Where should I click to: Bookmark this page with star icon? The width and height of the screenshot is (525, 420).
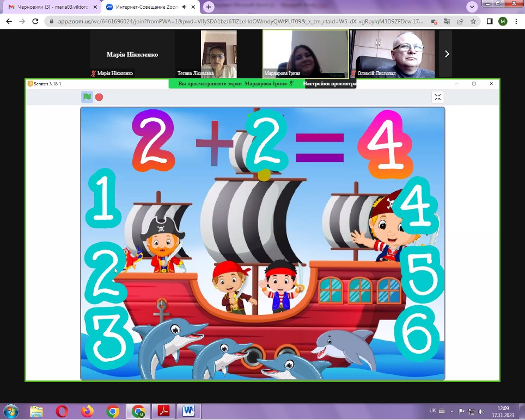click(473, 21)
